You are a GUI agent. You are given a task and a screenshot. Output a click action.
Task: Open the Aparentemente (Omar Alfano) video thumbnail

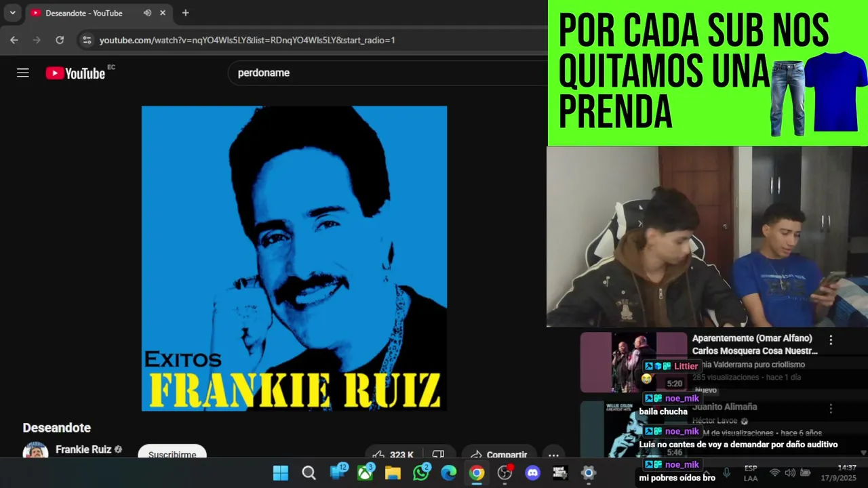633,363
